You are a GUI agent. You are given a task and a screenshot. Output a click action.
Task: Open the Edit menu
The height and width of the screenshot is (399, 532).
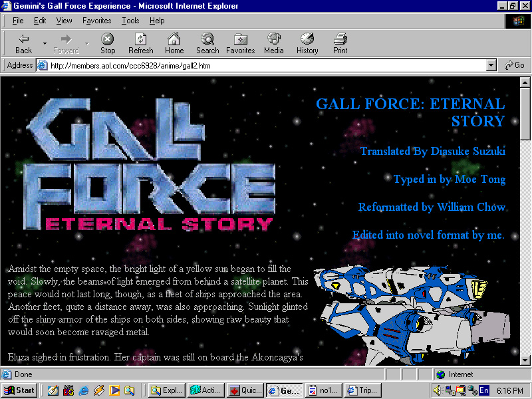(x=40, y=21)
